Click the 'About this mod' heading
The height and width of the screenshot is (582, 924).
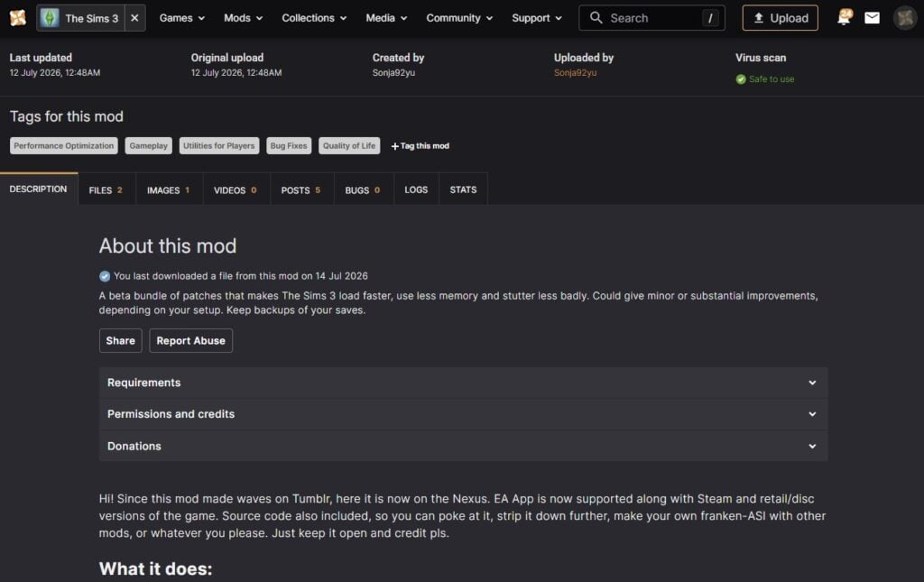(x=168, y=245)
